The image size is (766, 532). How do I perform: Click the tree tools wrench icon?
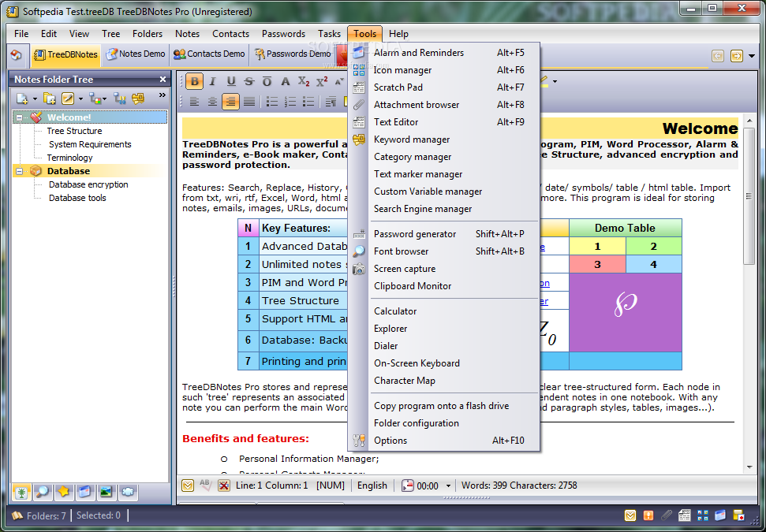point(120,99)
